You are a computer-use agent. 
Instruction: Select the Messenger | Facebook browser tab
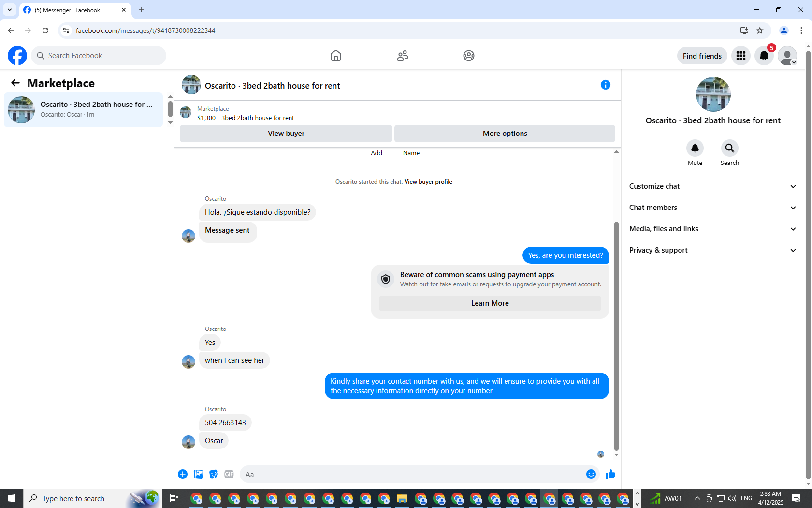tap(75, 10)
